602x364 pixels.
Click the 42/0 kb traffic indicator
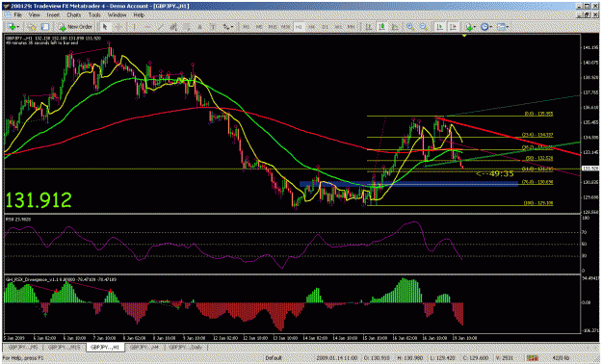click(x=561, y=358)
